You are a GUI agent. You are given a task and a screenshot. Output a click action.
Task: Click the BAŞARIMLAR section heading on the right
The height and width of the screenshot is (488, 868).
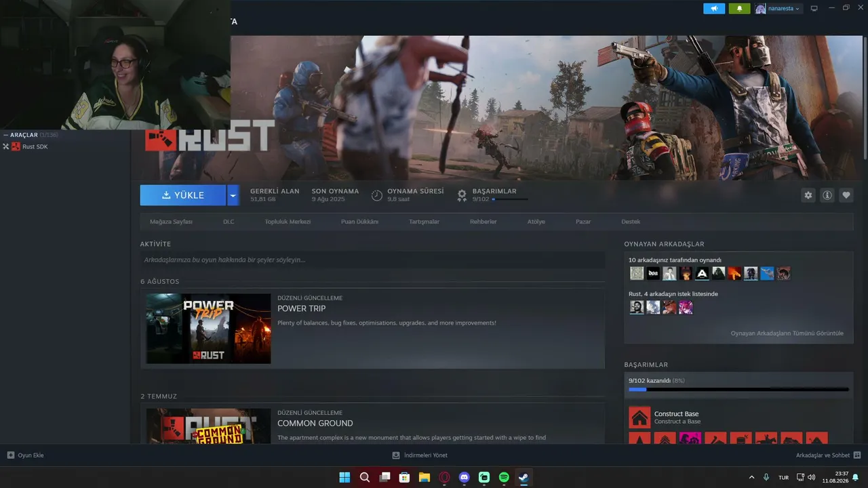(x=646, y=365)
